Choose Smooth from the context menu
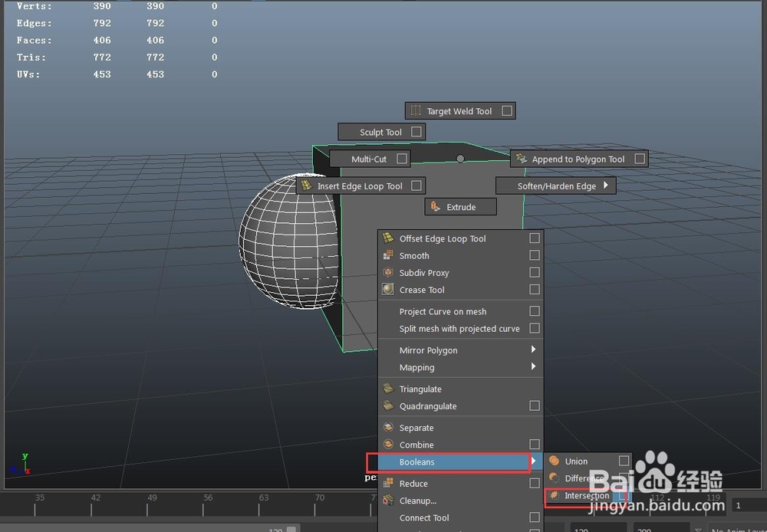Image resolution: width=767 pixels, height=532 pixels. [461, 255]
